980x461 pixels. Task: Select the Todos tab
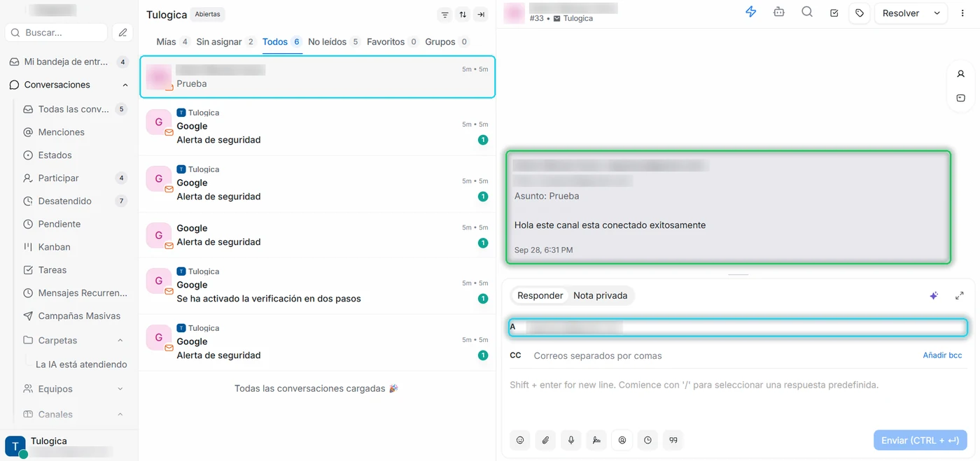point(281,42)
